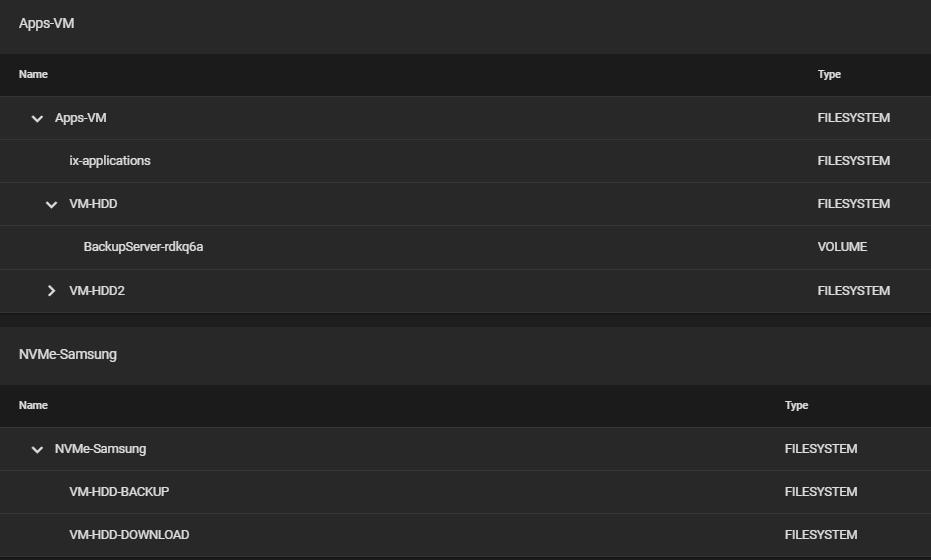Click the VOLUME type of BackupServer-rdkq6a

843,246
